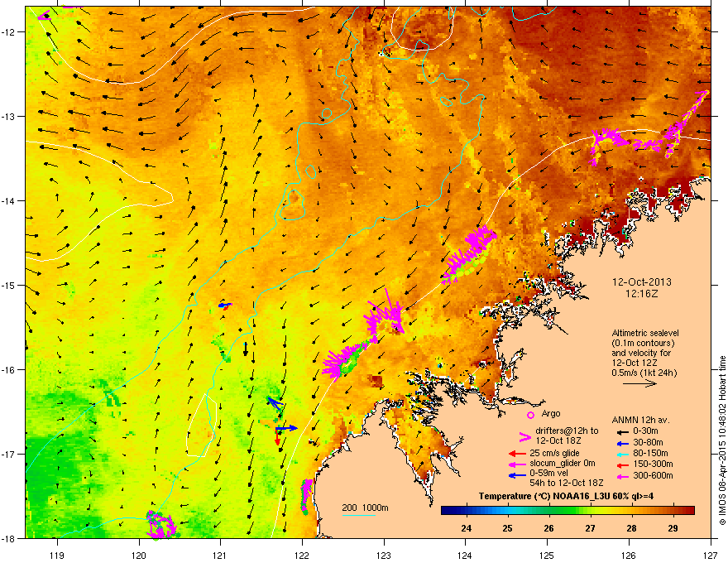The image size is (728, 563).
Task: Click the "200 1000m" contour depth label
Action: click(x=366, y=508)
